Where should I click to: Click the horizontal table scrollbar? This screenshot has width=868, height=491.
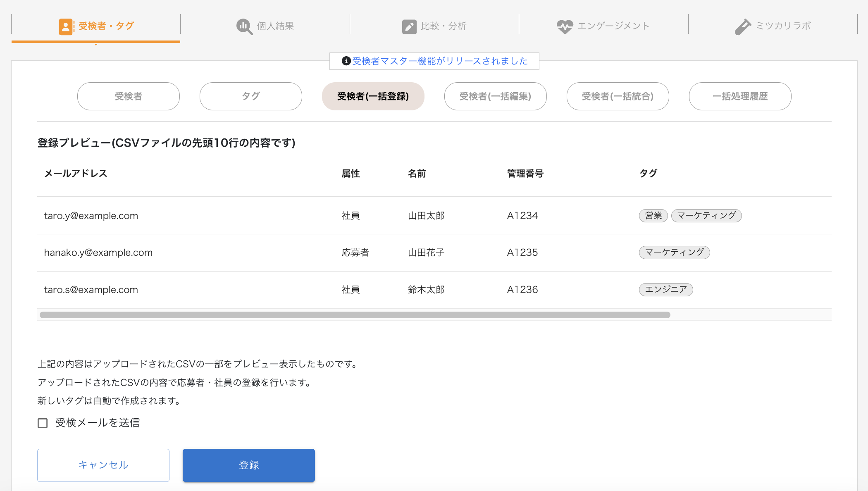pyautogui.click(x=355, y=315)
